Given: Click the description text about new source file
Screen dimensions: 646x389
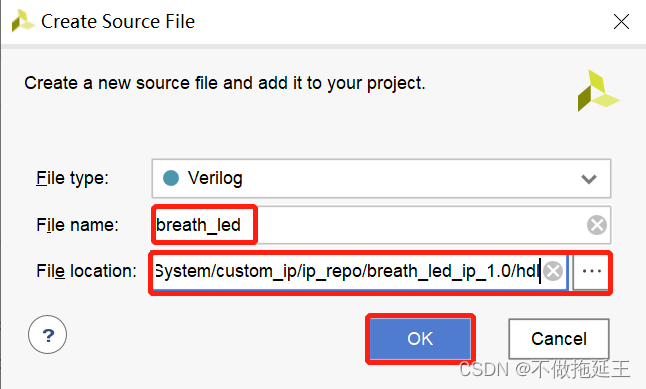Looking at the screenshot, I should pyautogui.click(x=225, y=83).
